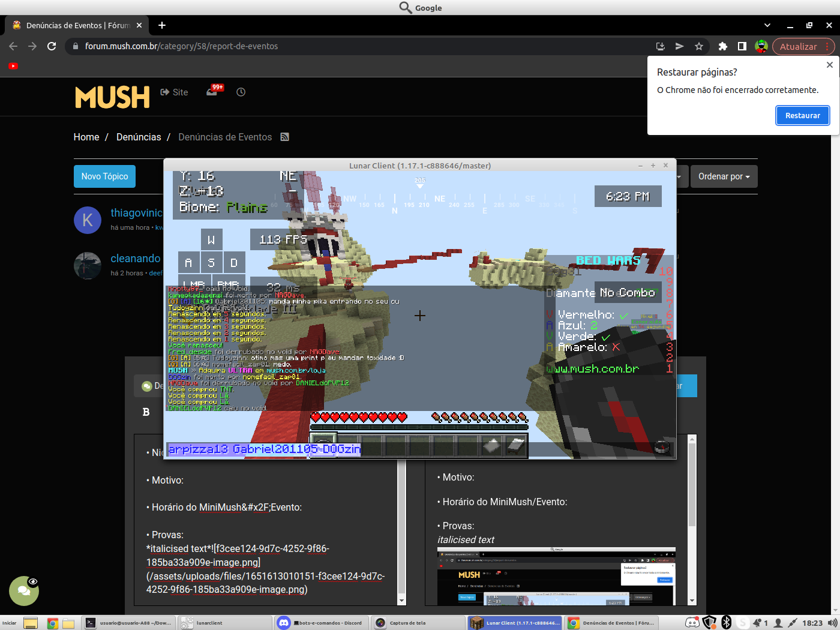Image resolution: width=840 pixels, height=630 pixels.
Task: Click the preview pane vertical scrollbar thumb
Action: point(692,485)
